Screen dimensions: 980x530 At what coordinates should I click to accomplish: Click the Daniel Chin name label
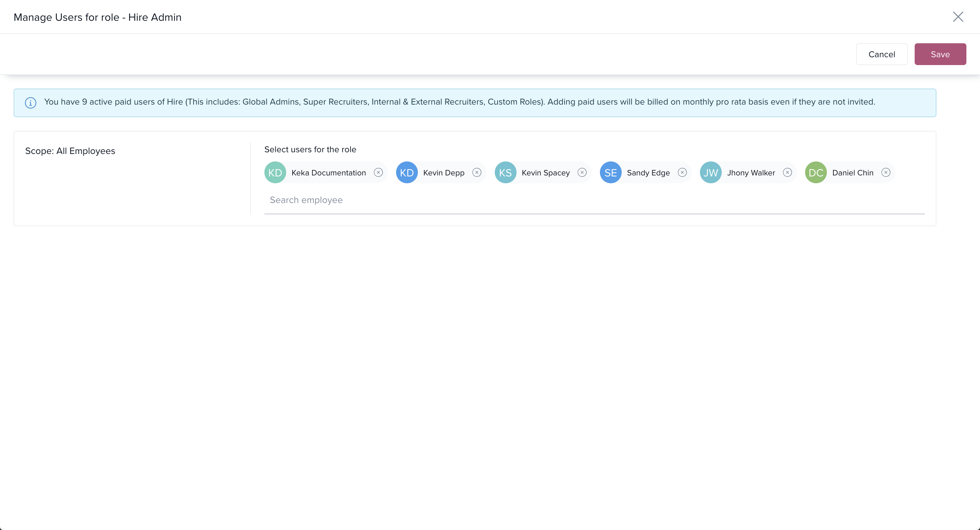coord(852,172)
